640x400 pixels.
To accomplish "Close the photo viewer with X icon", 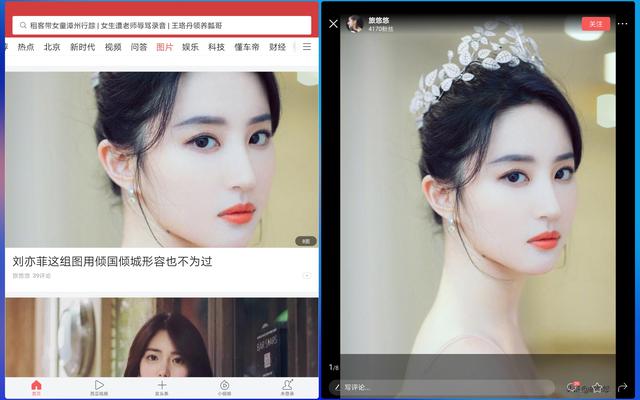I will [x=333, y=24].
